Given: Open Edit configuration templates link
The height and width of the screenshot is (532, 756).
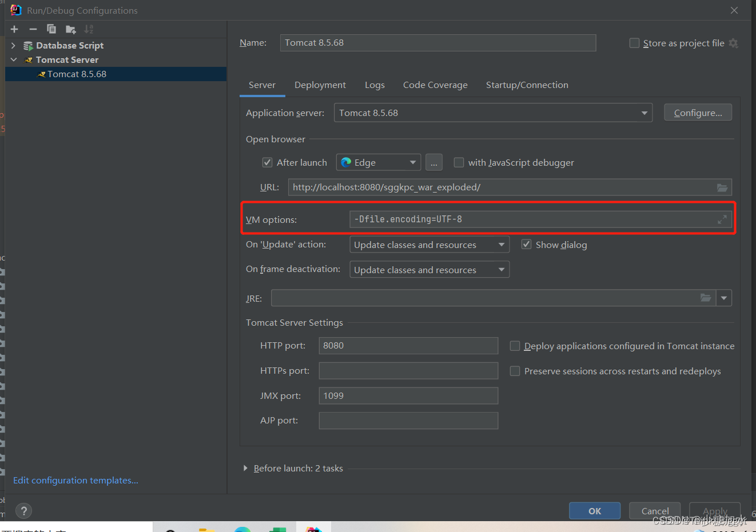Looking at the screenshot, I should click(x=75, y=480).
